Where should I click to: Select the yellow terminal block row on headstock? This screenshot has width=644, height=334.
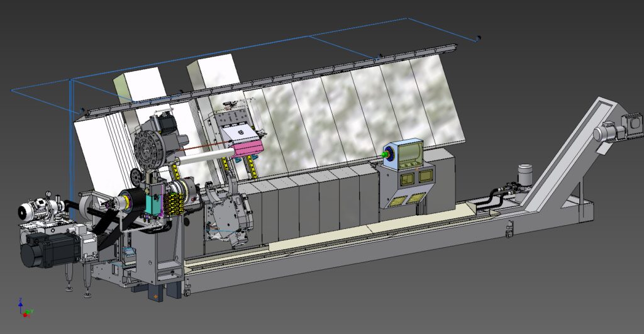coord(175,204)
